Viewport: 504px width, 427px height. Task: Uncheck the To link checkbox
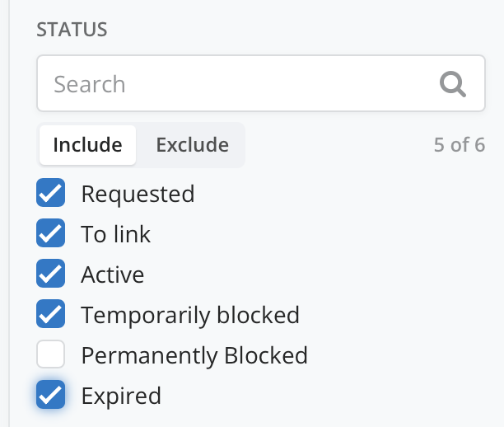(x=51, y=234)
